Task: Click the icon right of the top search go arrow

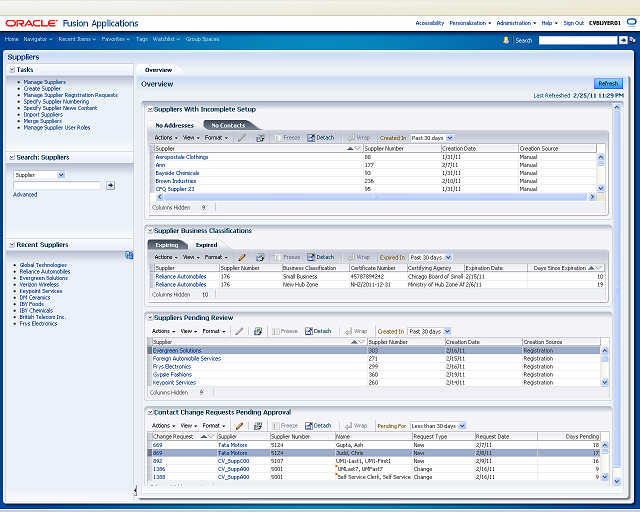Action: (632, 40)
